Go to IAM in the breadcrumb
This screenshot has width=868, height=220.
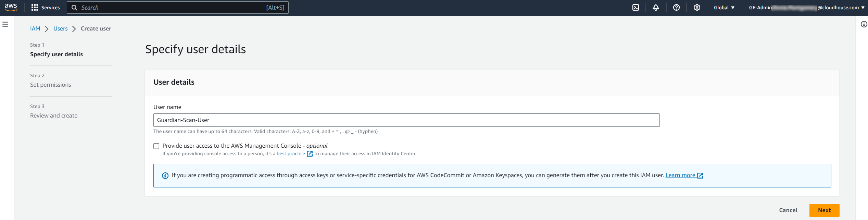point(35,29)
